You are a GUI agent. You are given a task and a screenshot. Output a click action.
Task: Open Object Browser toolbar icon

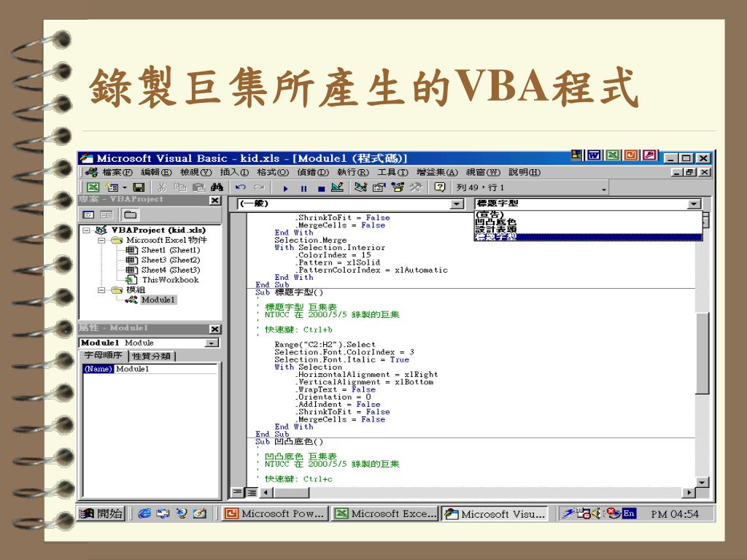click(x=398, y=187)
